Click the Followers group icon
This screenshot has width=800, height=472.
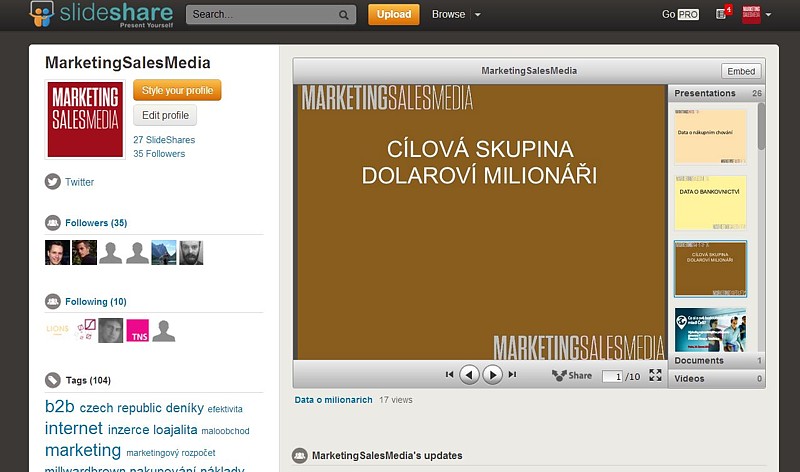[x=53, y=222]
